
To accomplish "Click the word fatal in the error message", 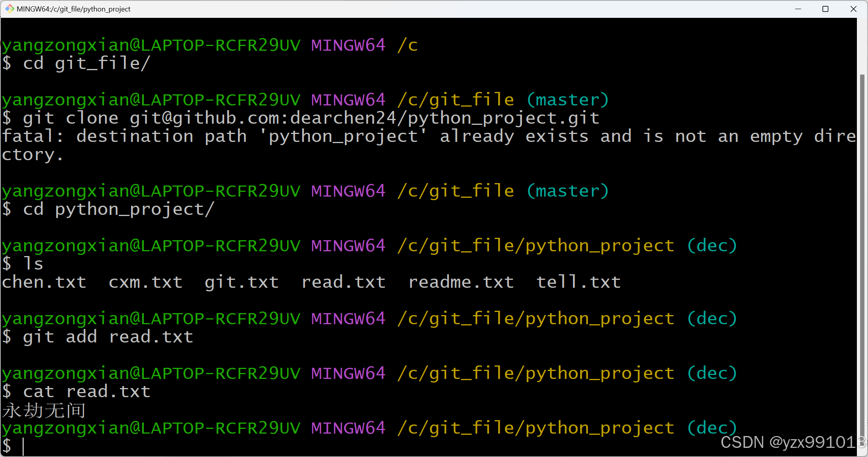I will tap(28, 136).
